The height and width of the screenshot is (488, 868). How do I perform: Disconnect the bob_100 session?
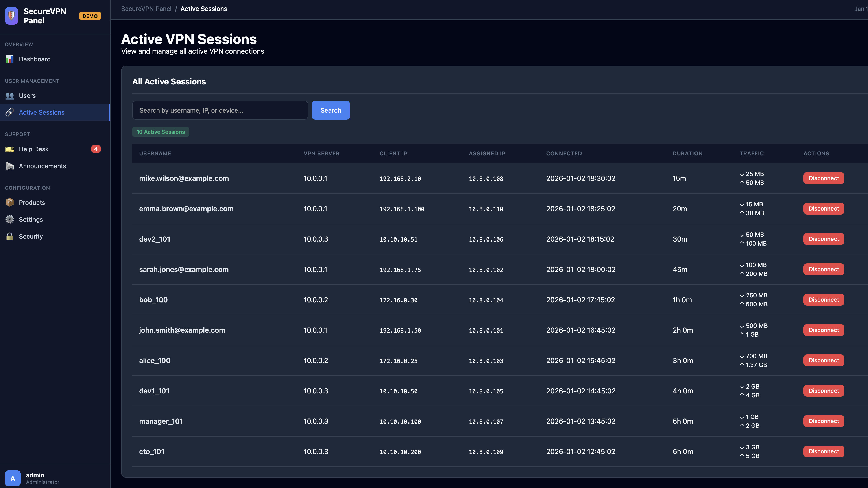tap(824, 300)
